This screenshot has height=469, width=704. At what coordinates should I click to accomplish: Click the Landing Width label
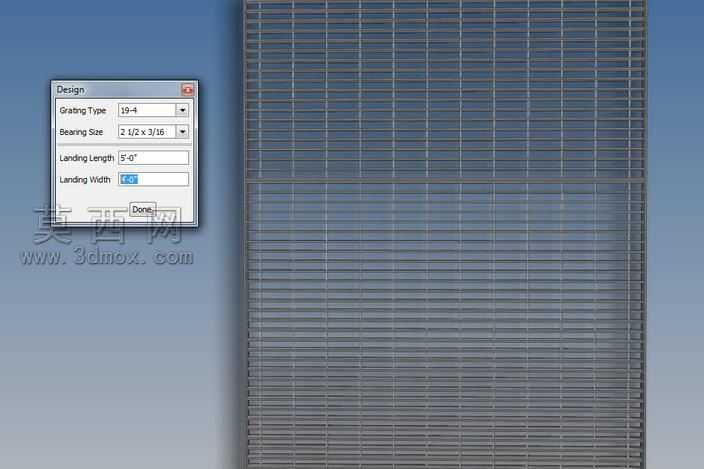85,180
